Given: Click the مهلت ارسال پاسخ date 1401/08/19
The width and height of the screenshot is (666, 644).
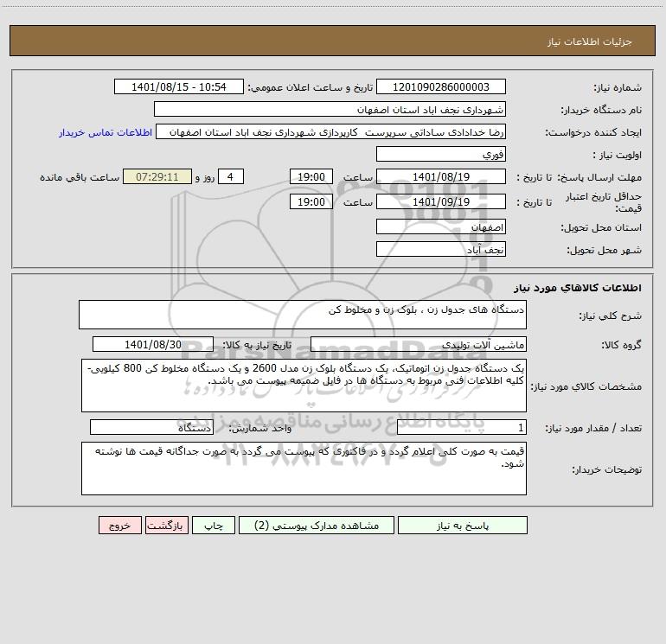Looking at the screenshot, I should pyautogui.click(x=440, y=176).
